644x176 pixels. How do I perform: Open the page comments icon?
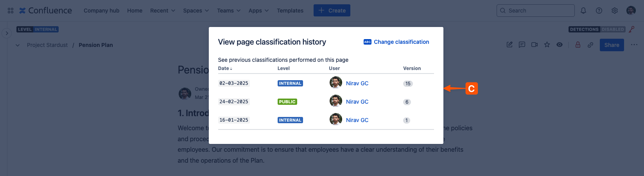pyautogui.click(x=522, y=45)
